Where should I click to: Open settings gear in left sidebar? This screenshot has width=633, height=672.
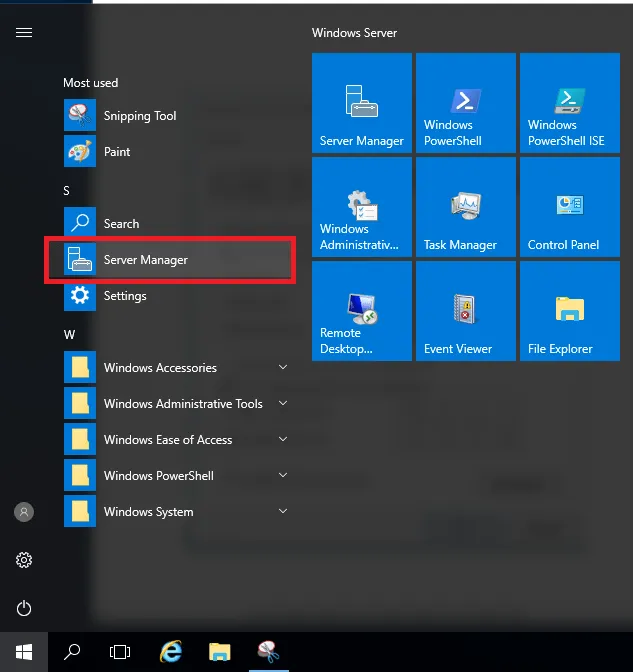point(24,560)
